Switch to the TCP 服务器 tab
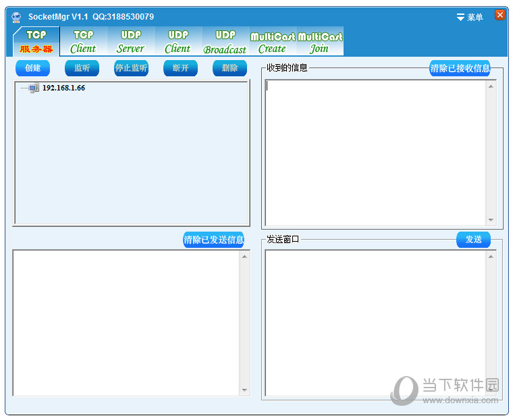Image resolution: width=515 pixels, height=420 pixels. (x=36, y=41)
